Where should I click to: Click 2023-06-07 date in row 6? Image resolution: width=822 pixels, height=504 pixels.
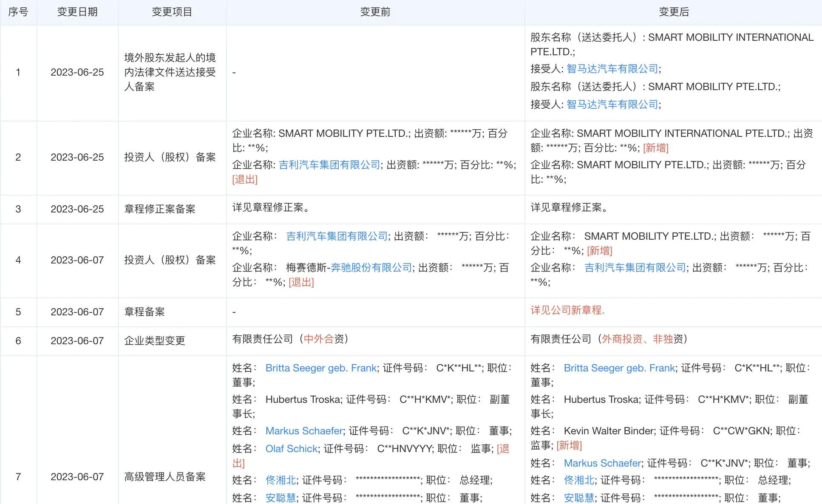(77, 341)
